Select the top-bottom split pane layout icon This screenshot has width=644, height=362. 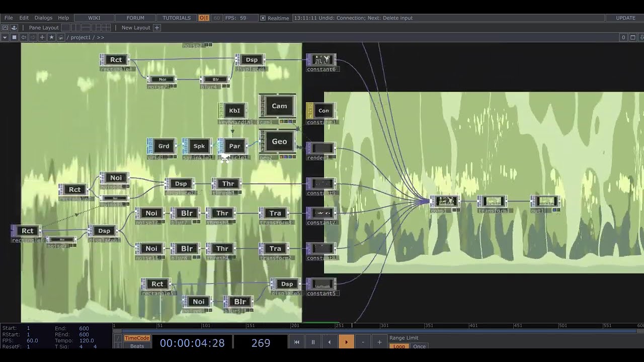tap(86, 28)
